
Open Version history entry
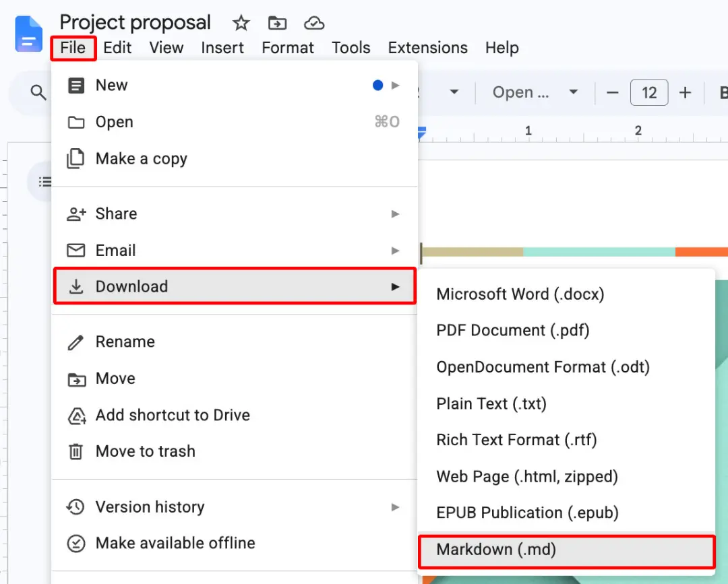[235, 507]
